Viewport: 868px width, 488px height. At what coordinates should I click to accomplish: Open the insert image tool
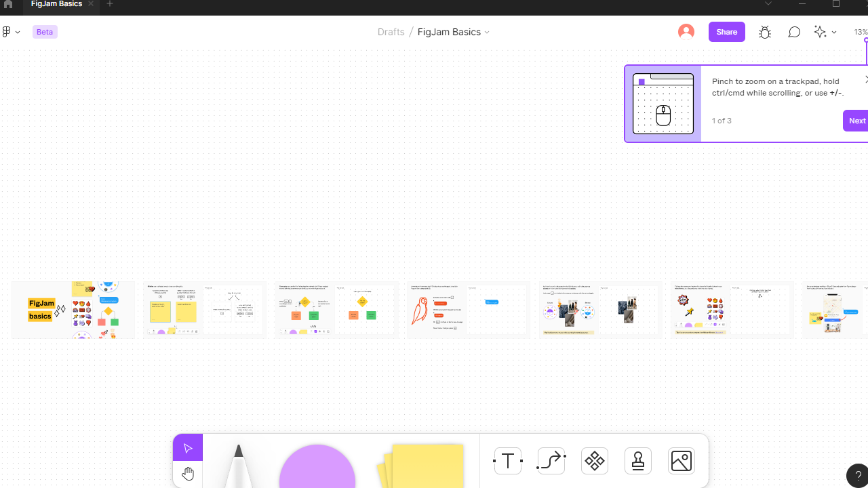(682, 461)
